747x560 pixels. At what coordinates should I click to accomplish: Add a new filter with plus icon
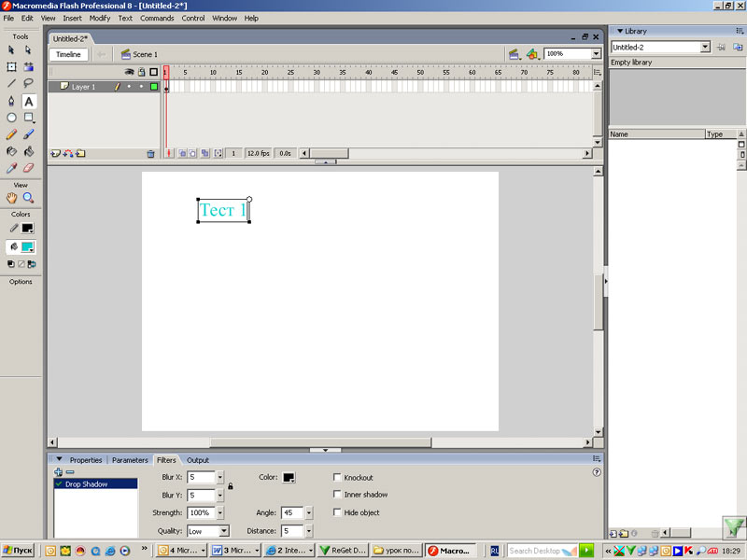(x=58, y=472)
